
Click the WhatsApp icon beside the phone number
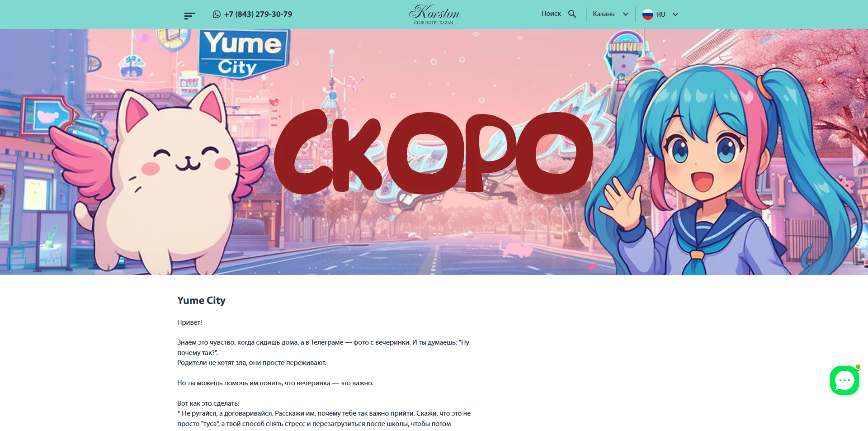pyautogui.click(x=217, y=14)
